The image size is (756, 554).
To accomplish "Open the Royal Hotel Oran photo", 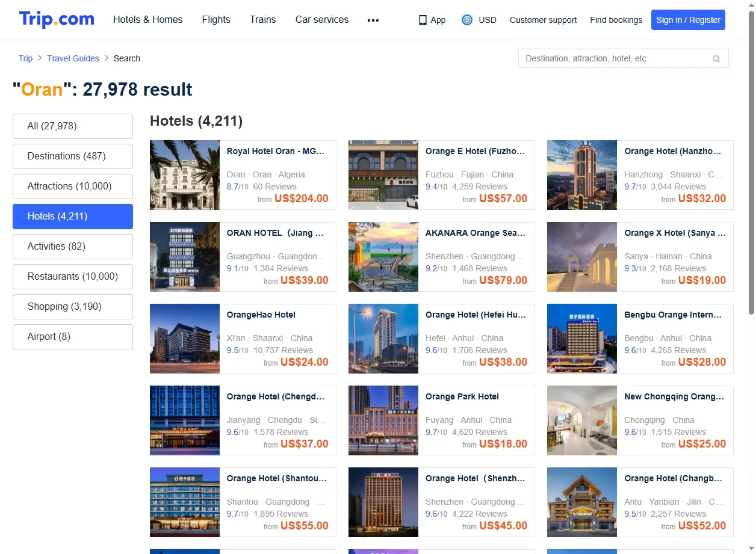I will pos(185,175).
